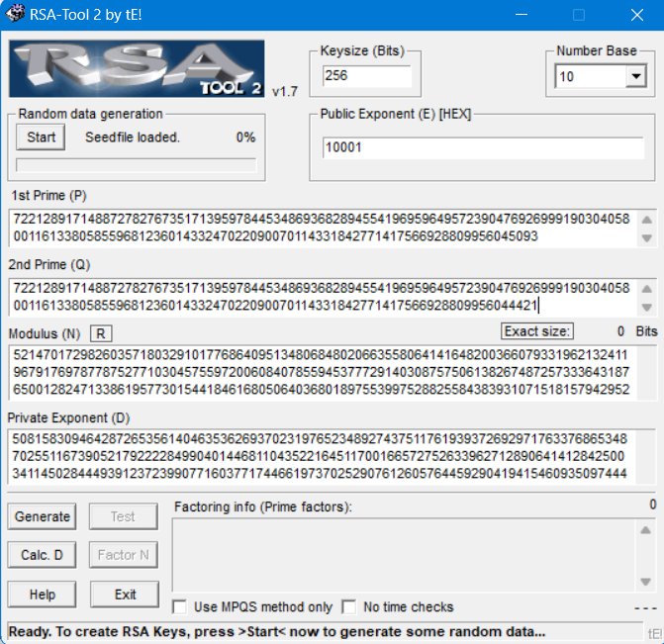Click the Exact size button
Screen dimensions: 664x644
[537, 331]
